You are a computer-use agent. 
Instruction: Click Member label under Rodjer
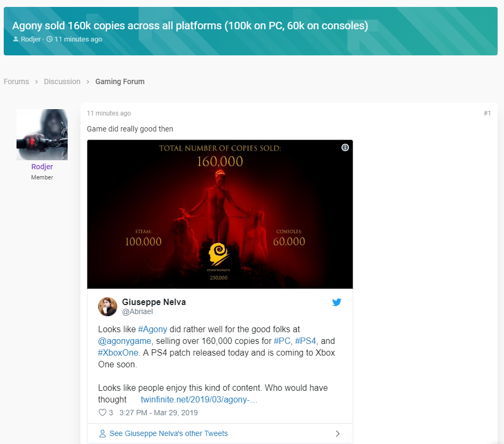(42, 177)
